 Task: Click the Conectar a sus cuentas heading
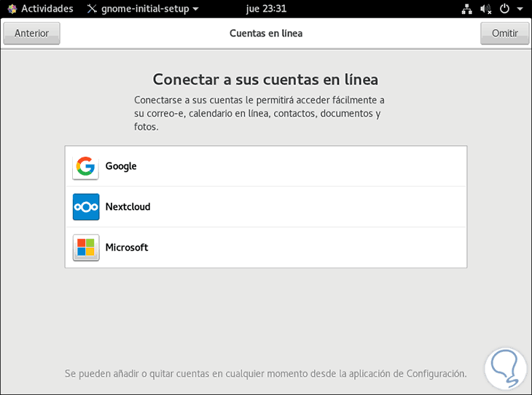pos(266,79)
